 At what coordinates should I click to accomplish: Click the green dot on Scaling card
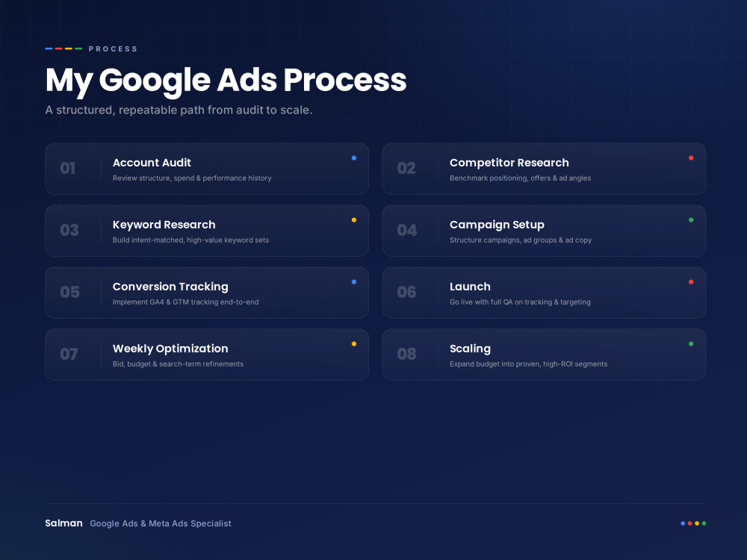tap(691, 343)
